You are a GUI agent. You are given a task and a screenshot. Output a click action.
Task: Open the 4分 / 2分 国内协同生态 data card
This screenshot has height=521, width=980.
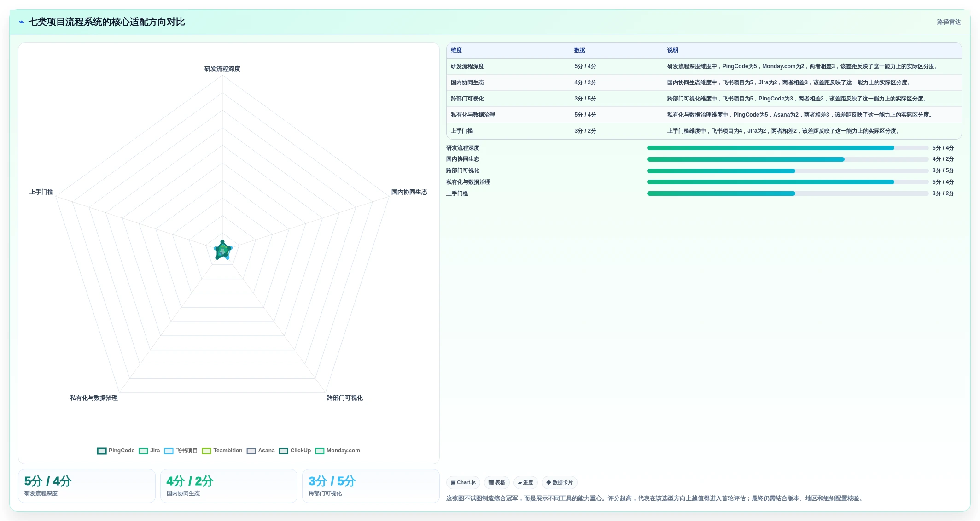click(229, 486)
